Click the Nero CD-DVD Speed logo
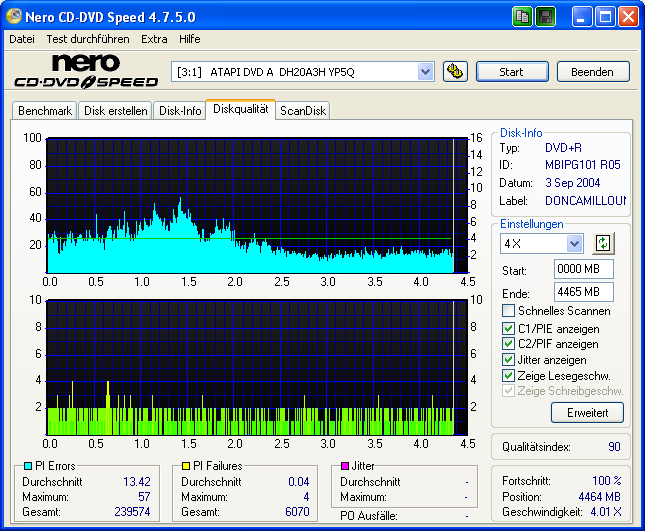 coord(86,71)
